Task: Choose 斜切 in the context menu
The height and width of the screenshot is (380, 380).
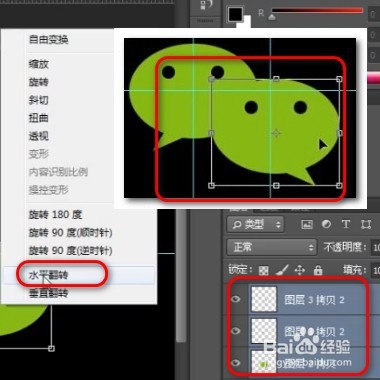Action: point(39,100)
